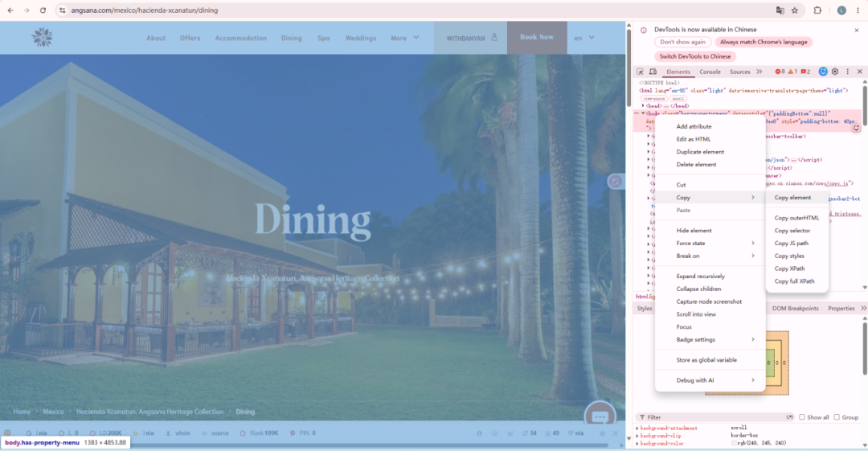
Task: Switch to the Sources tab
Action: tap(739, 72)
